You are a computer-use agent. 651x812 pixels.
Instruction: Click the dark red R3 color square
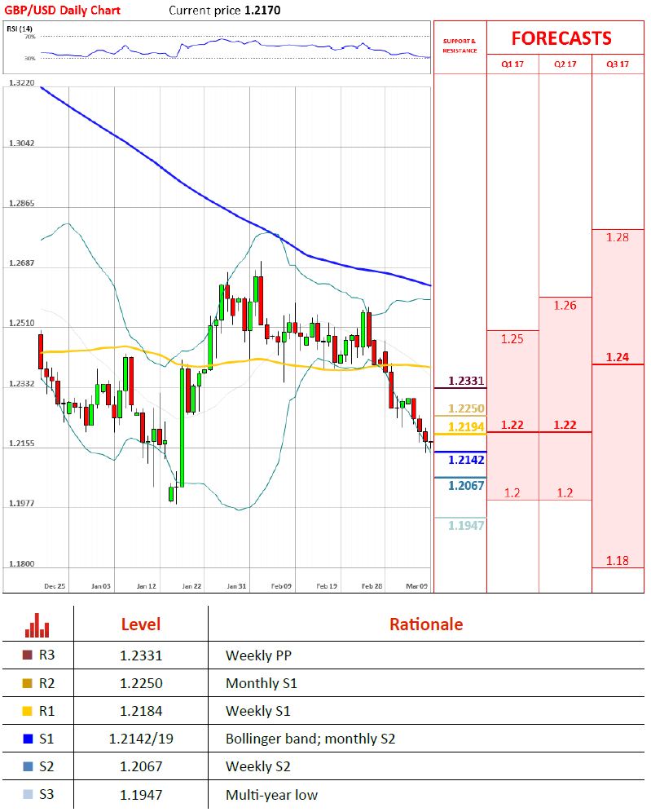click(x=28, y=655)
